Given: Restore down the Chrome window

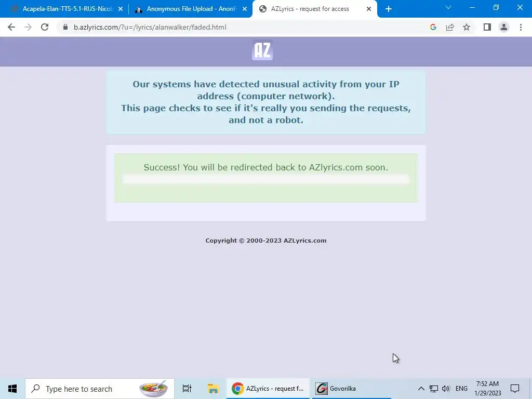Looking at the screenshot, I should click(x=496, y=7).
